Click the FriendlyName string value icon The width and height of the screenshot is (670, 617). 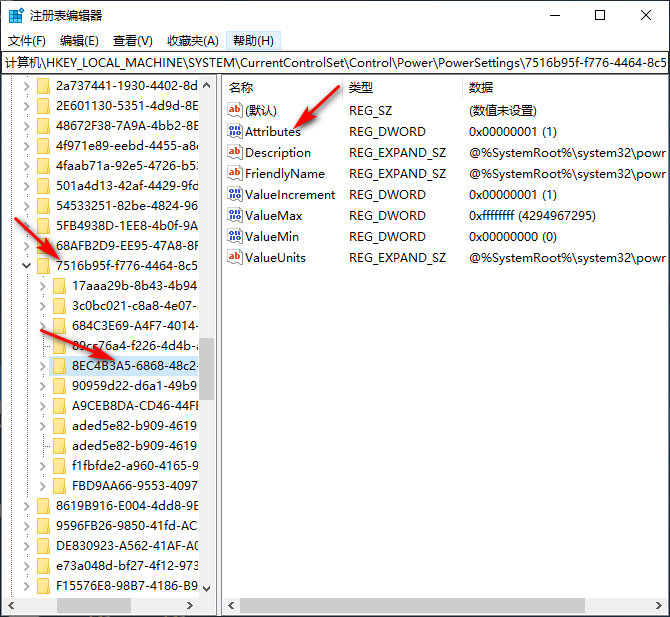(x=235, y=173)
